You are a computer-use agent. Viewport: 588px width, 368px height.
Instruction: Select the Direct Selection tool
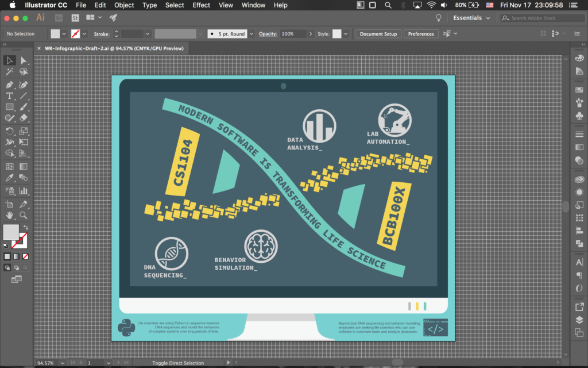pos(24,60)
